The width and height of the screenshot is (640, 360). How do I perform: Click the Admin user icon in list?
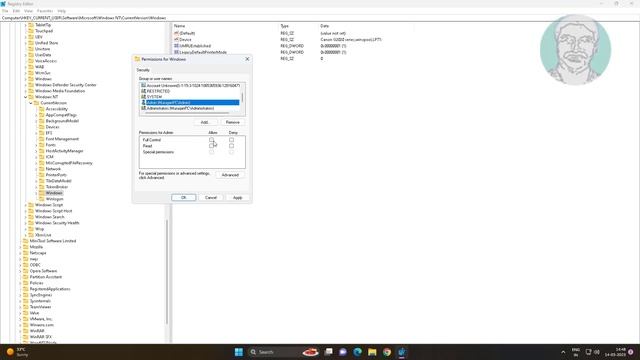[143, 102]
